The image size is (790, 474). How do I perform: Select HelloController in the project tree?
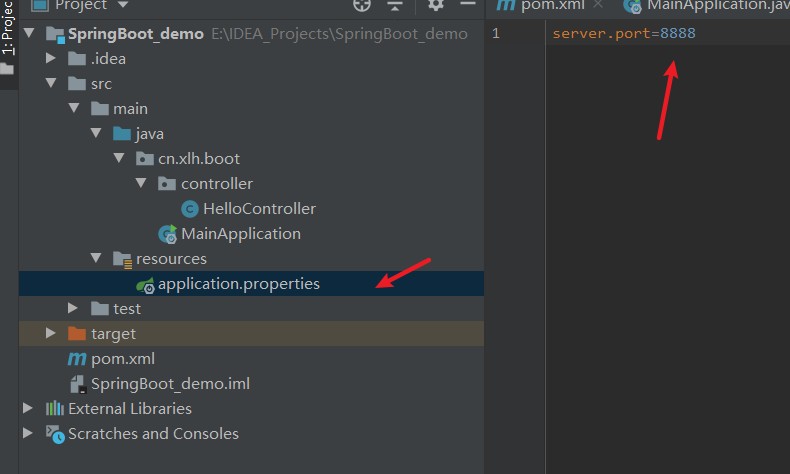coord(259,209)
